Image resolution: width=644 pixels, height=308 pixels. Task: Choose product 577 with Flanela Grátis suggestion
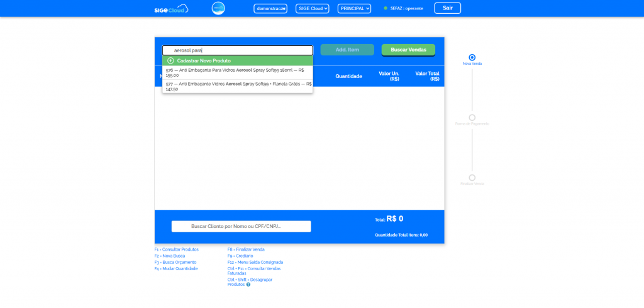click(x=237, y=86)
